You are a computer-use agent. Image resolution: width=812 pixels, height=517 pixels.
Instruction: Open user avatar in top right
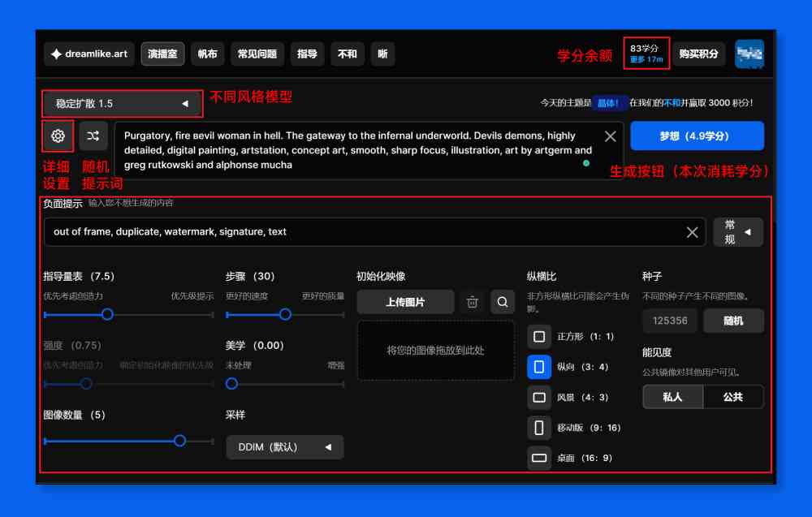(749, 54)
